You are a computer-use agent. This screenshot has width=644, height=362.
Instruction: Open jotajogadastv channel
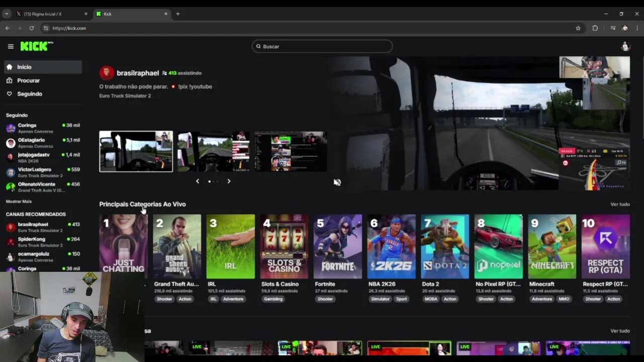click(43, 157)
